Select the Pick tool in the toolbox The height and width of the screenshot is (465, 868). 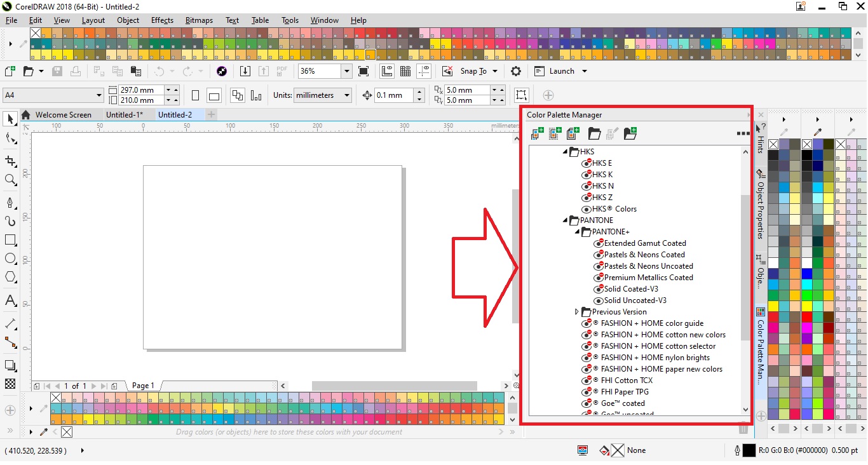click(10, 119)
